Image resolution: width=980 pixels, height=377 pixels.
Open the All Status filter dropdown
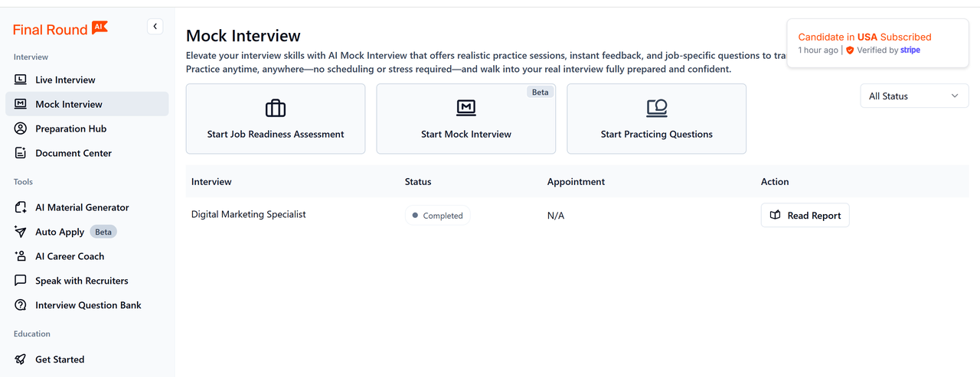[913, 96]
